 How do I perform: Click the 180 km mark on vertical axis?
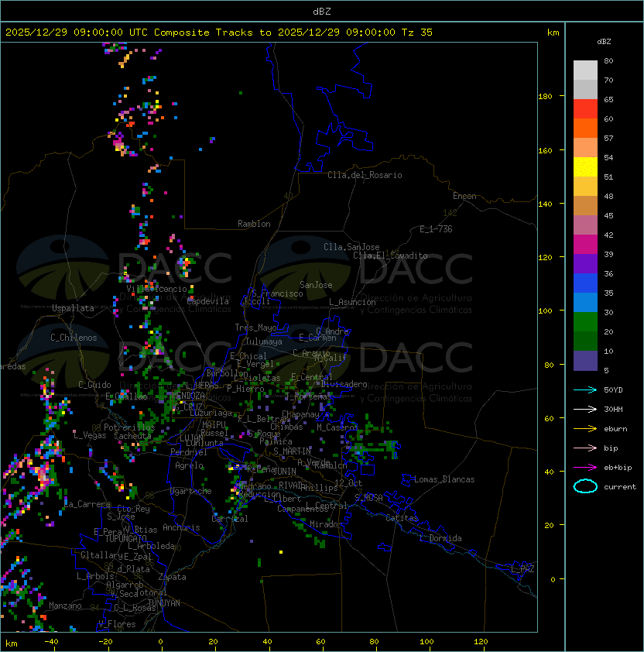point(545,96)
